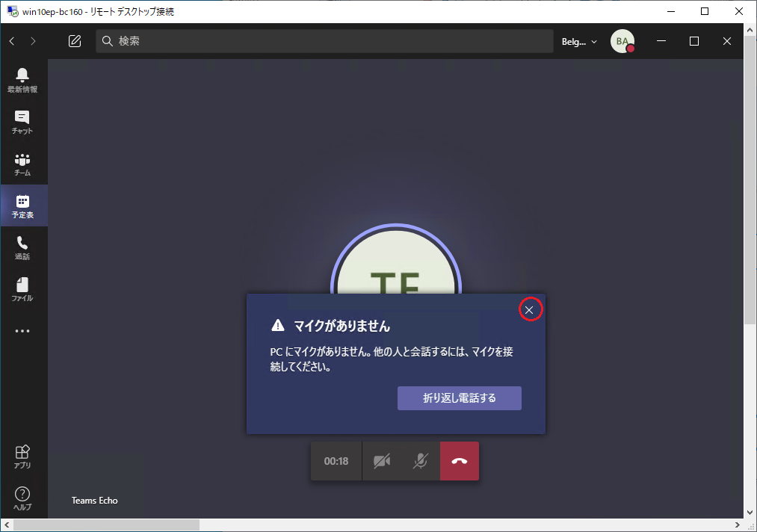The image size is (757, 532).
Task: Open the 通話 calls section
Action: [x=22, y=247]
